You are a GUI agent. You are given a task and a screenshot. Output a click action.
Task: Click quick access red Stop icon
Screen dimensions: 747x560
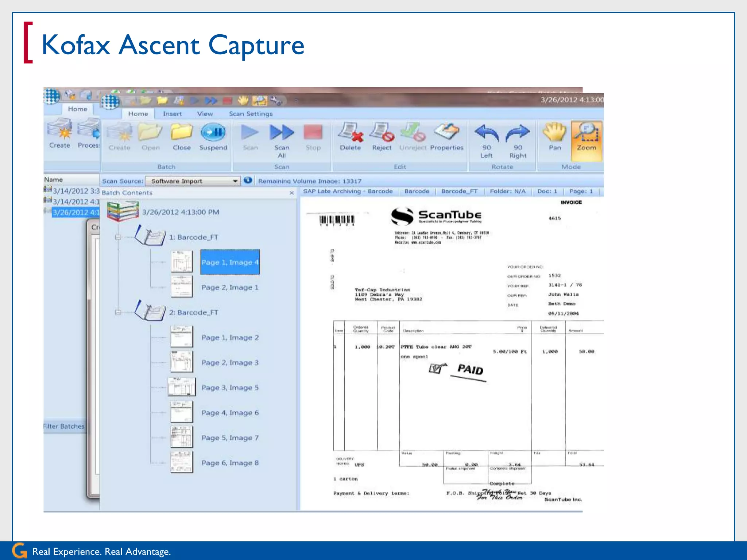(x=228, y=100)
